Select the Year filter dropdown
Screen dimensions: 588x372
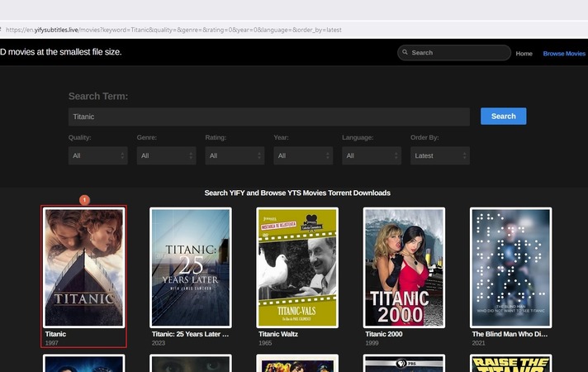[x=304, y=155]
